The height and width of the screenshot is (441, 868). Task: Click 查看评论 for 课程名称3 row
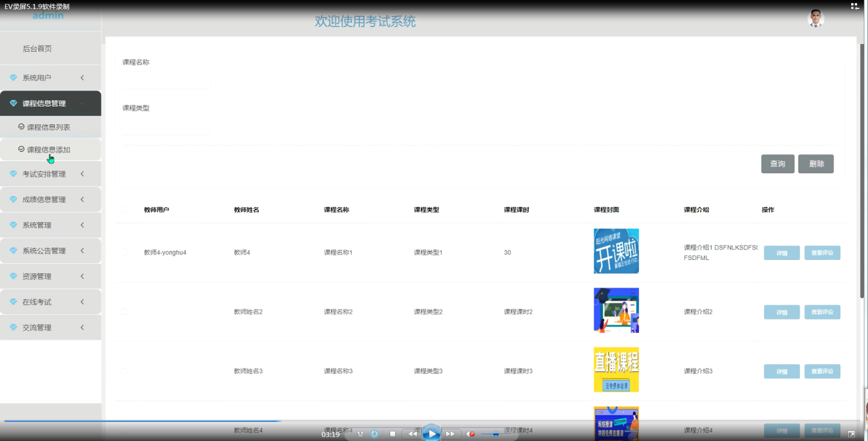pos(822,372)
